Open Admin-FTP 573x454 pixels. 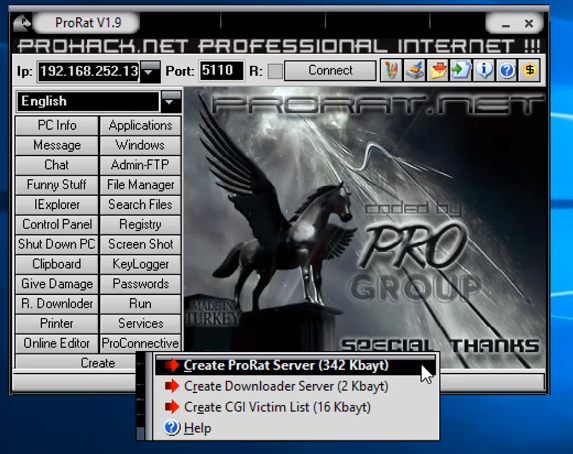[140, 165]
